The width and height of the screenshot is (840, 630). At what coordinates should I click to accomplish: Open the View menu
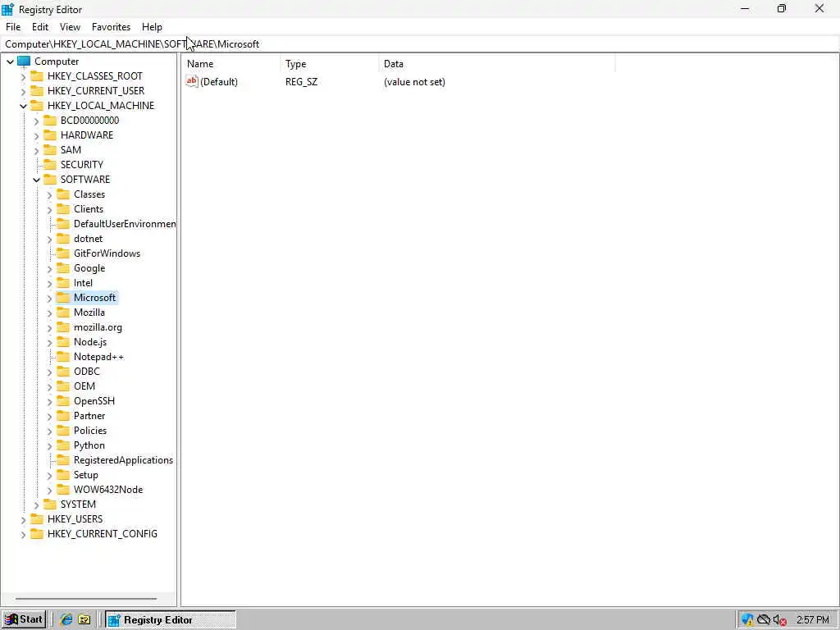coord(70,27)
